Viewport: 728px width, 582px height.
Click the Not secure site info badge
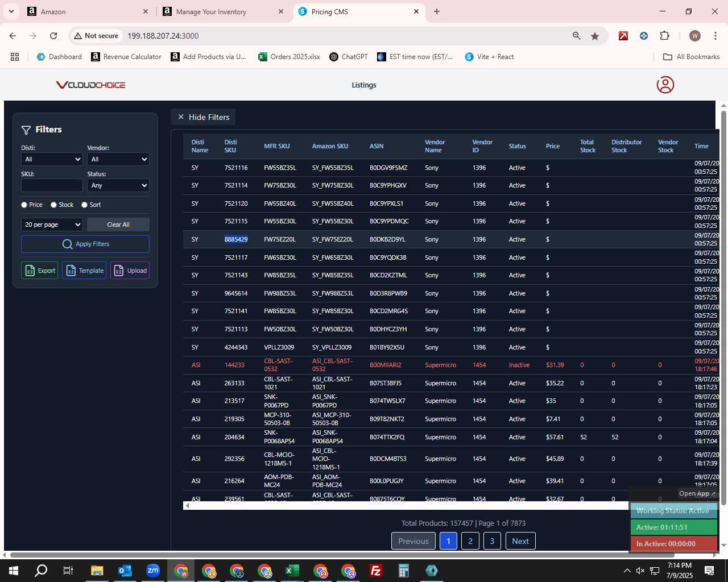click(96, 36)
